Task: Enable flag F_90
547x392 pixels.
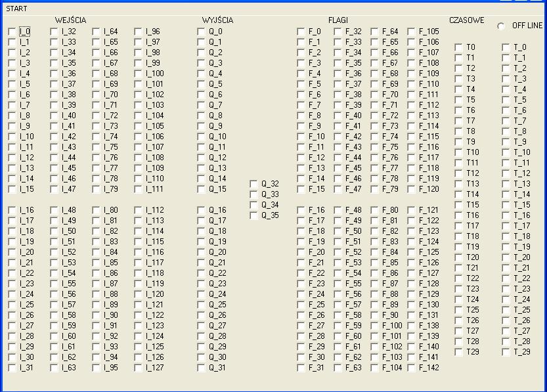Action: [x=374, y=316]
